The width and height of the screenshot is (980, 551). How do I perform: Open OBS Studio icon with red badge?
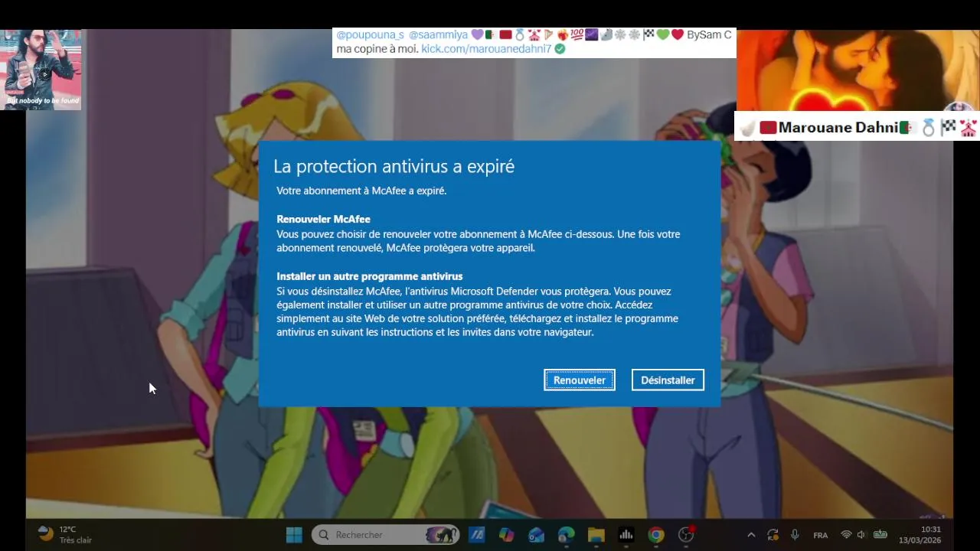686,535
